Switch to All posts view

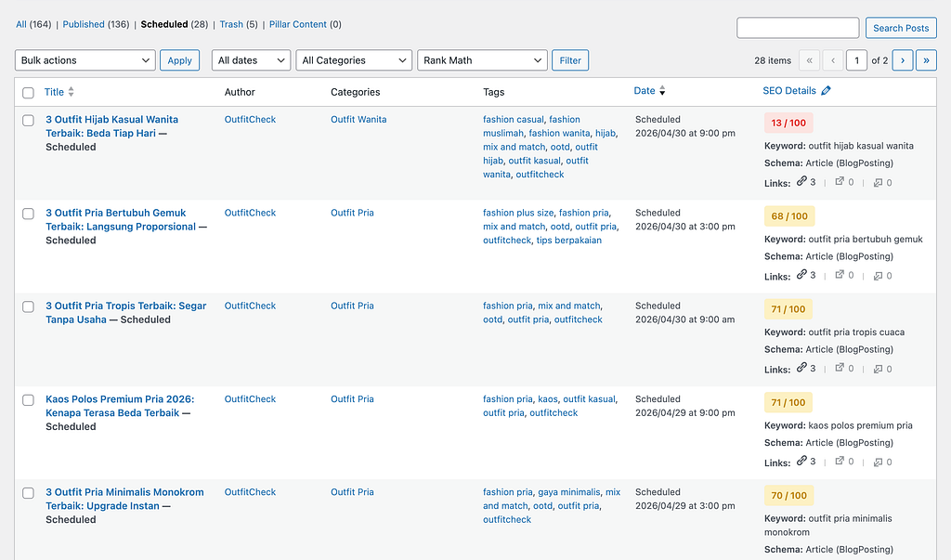pyautogui.click(x=21, y=24)
